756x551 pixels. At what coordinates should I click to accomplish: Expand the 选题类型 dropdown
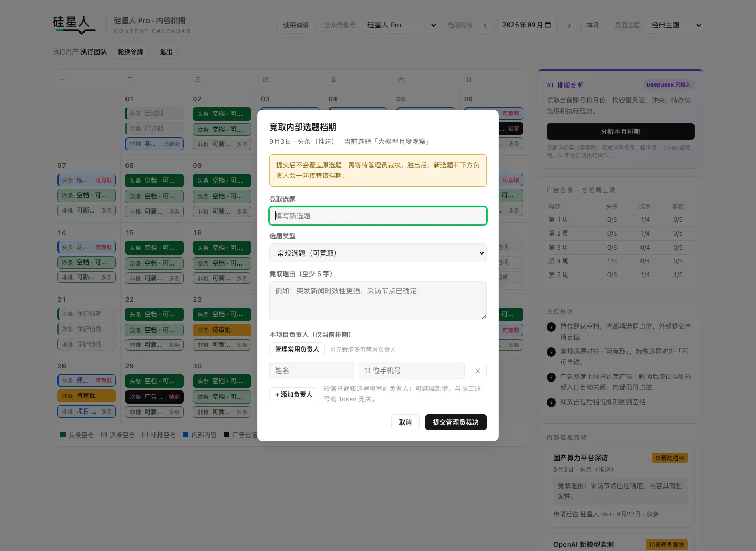tap(378, 253)
